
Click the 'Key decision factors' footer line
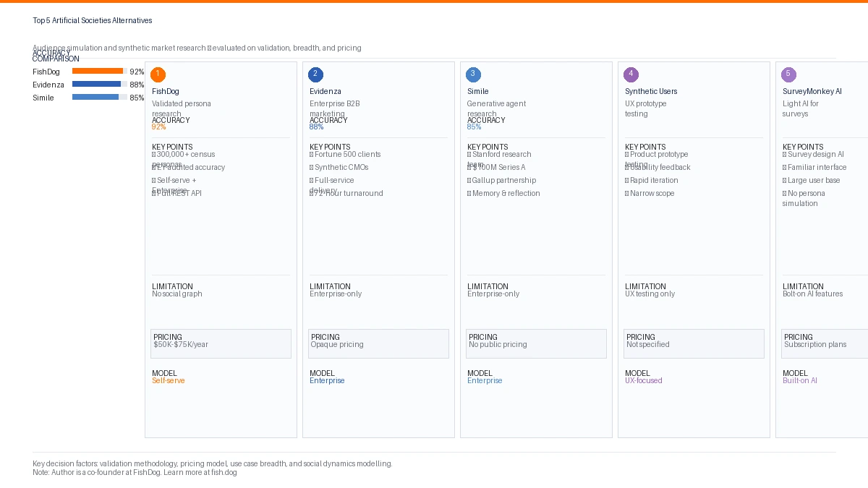click(213, 464)
